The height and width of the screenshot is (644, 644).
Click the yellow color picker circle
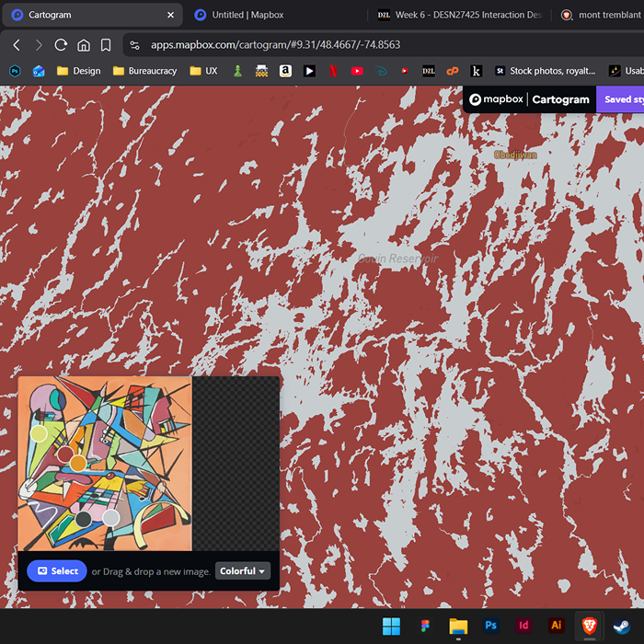click(x=39, y=433)
